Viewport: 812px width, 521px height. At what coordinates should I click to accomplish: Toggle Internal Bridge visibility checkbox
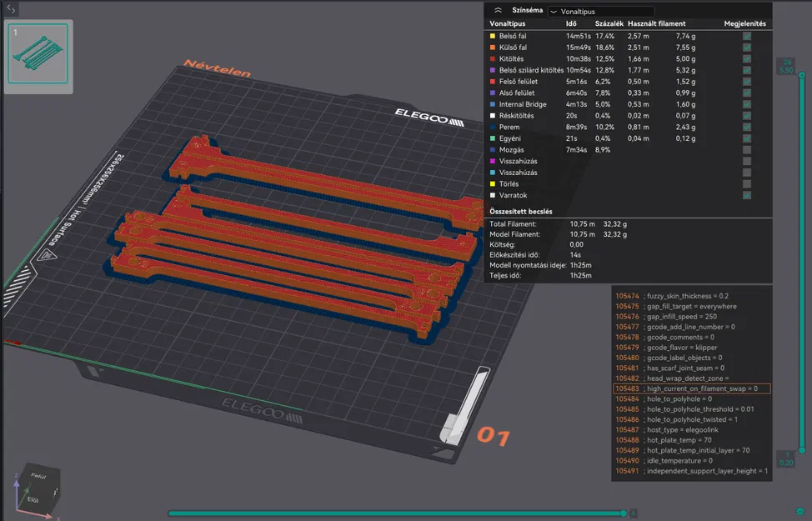point(747,104)
